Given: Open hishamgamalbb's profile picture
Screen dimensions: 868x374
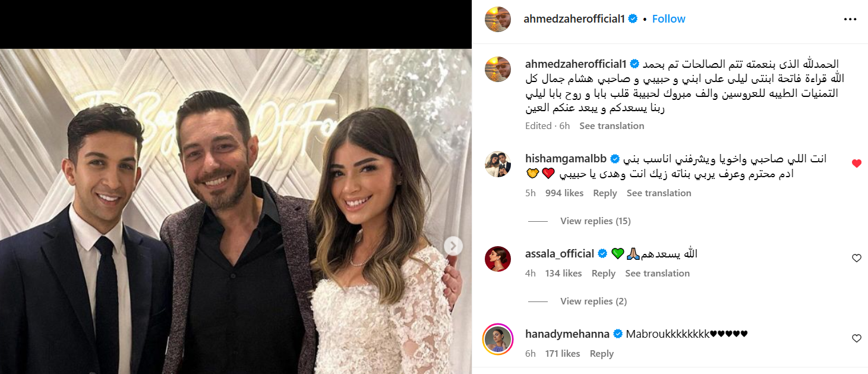Looking at the screenshot, I should [x=498, y=164].
